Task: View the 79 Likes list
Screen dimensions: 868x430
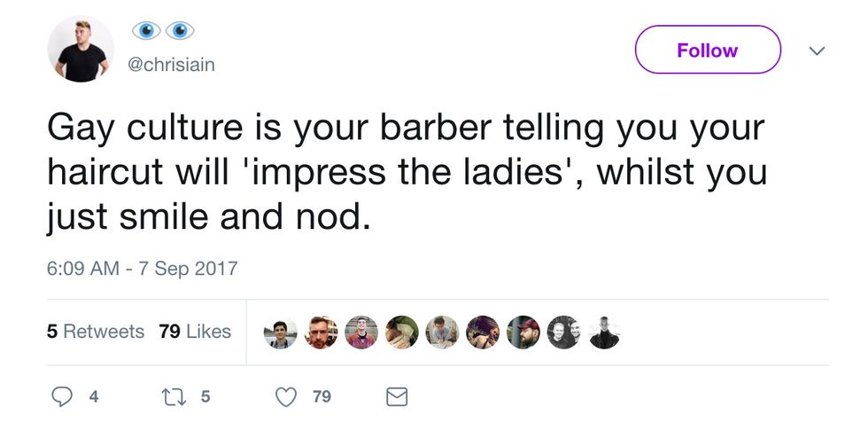Action: (x=195, y=332)
